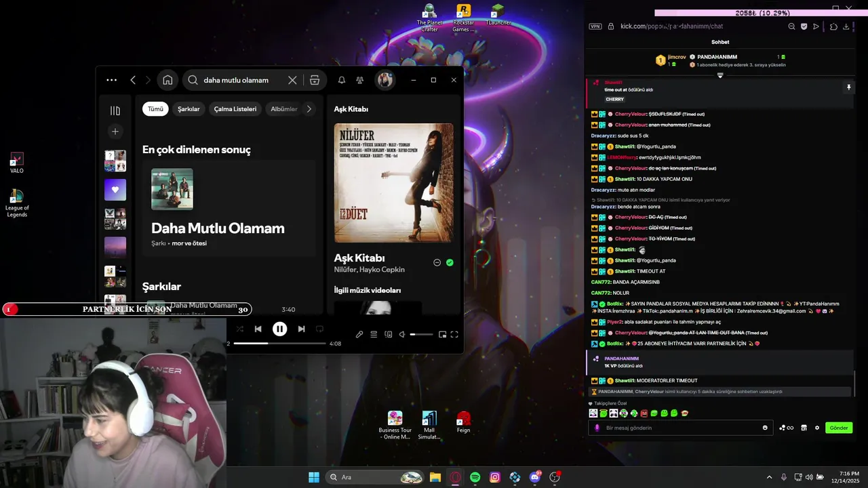The image size is (868, 488).
Task: Skip to the previous track
Action: click(258, 329)
